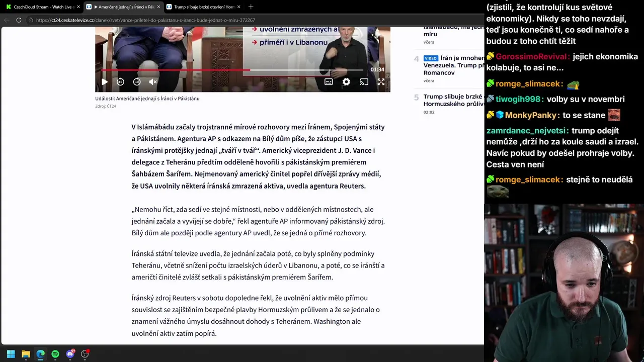Click rank number 4 in sidebar list
Viewport: 644px width, 362px height.
pos(416,59)
